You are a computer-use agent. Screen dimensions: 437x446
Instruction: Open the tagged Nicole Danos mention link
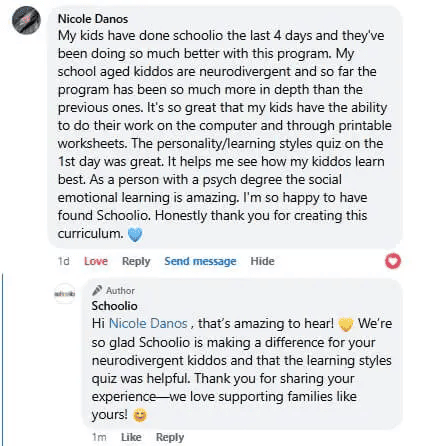coord(148,323)
